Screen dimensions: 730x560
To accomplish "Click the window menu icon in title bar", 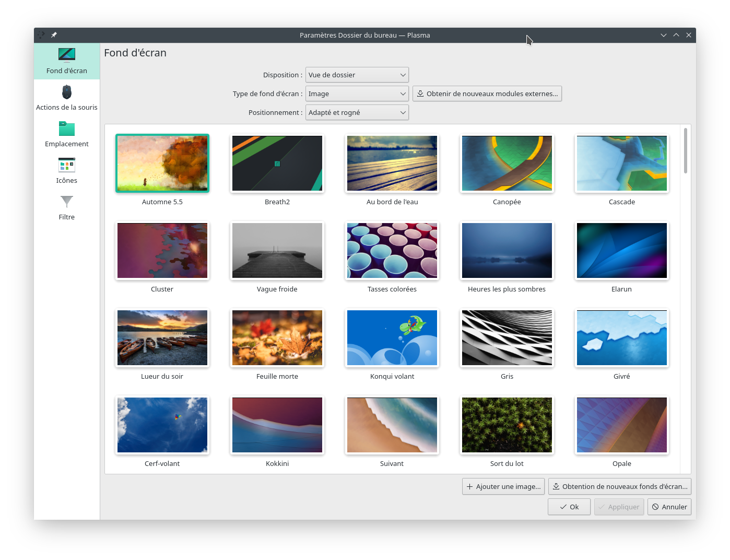I will click(41, 35).
